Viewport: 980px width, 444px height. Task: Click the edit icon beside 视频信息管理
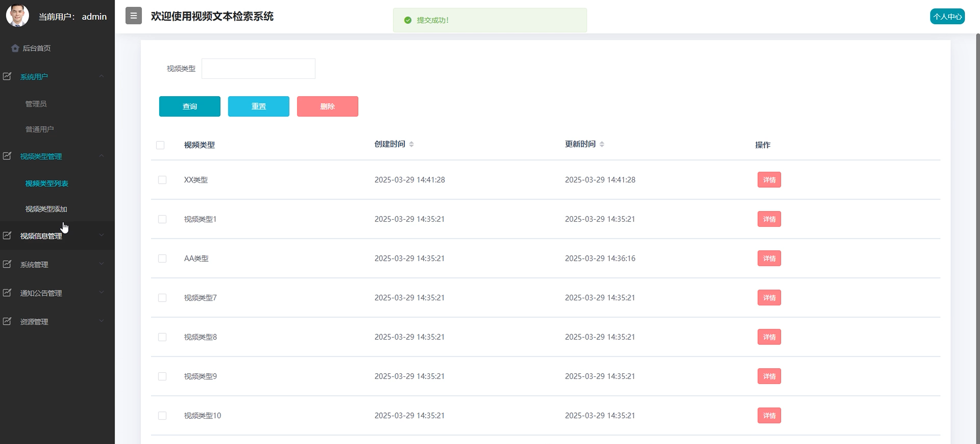7,236
